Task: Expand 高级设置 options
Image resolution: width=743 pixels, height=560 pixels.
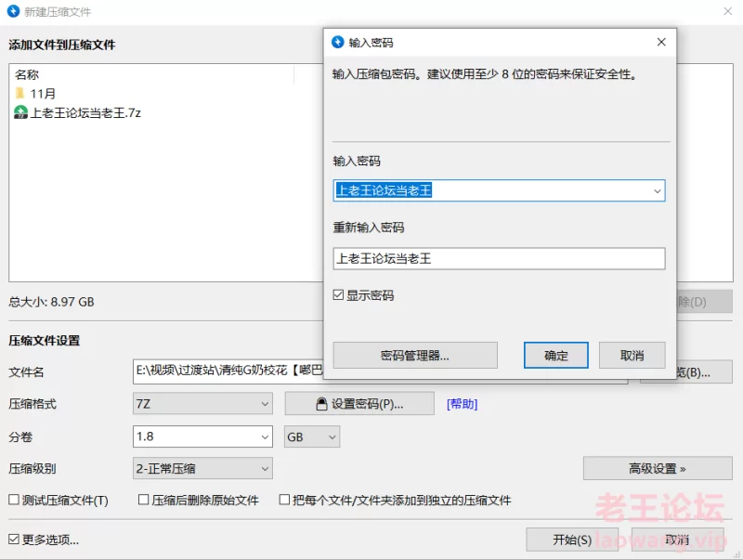Action: [658, 469]
